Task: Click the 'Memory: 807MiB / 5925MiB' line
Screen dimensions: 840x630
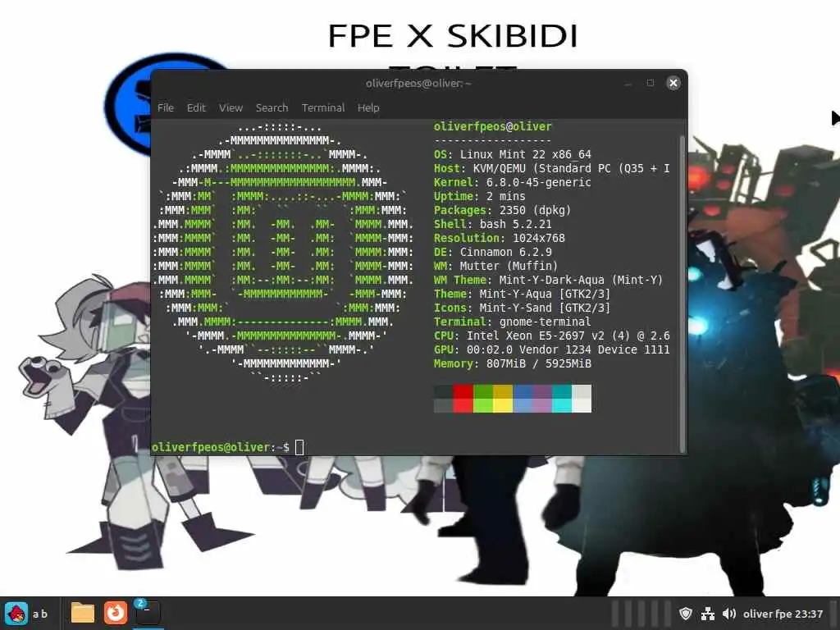Action: (x=512, y=363)
